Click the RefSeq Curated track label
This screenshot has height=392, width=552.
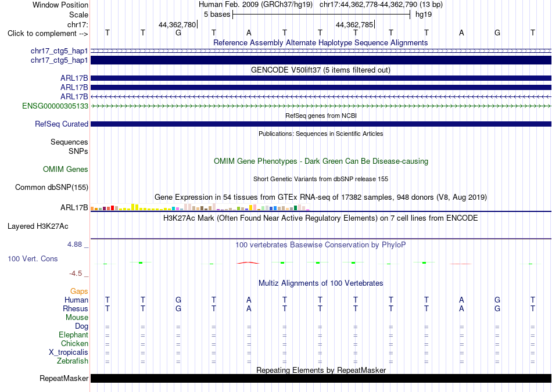coord(62,124)
